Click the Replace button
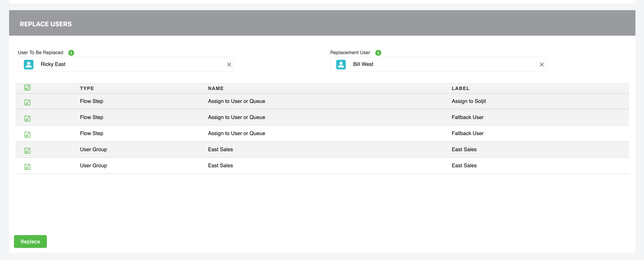The width and height of the screenshot is (644, 260). coord(30,242)
